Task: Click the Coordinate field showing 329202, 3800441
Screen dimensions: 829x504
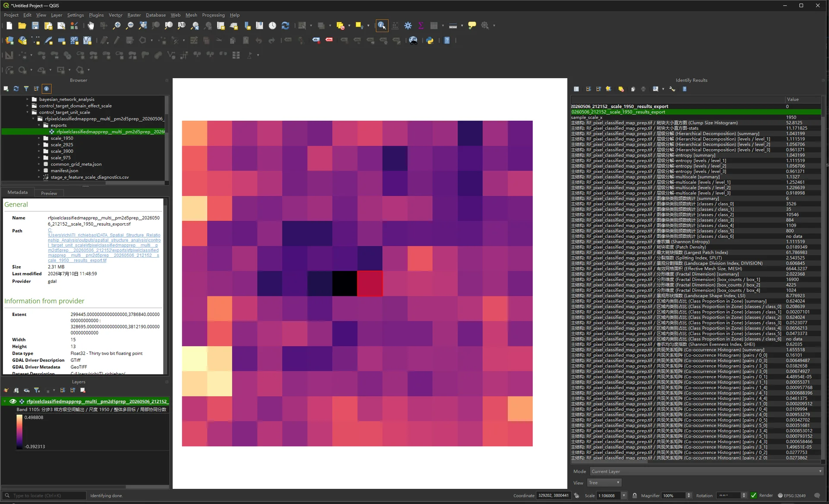Action: [554, 495]
